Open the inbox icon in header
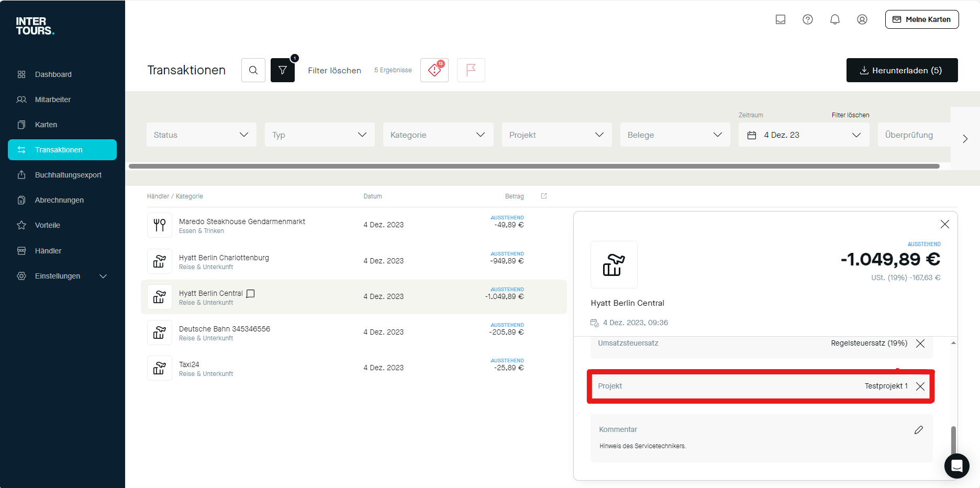 [781, 19]
